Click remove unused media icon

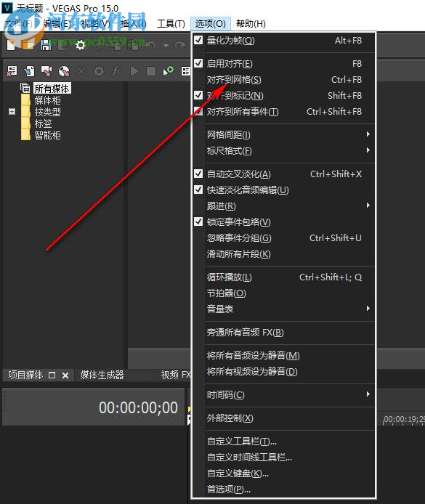point(12,71)
